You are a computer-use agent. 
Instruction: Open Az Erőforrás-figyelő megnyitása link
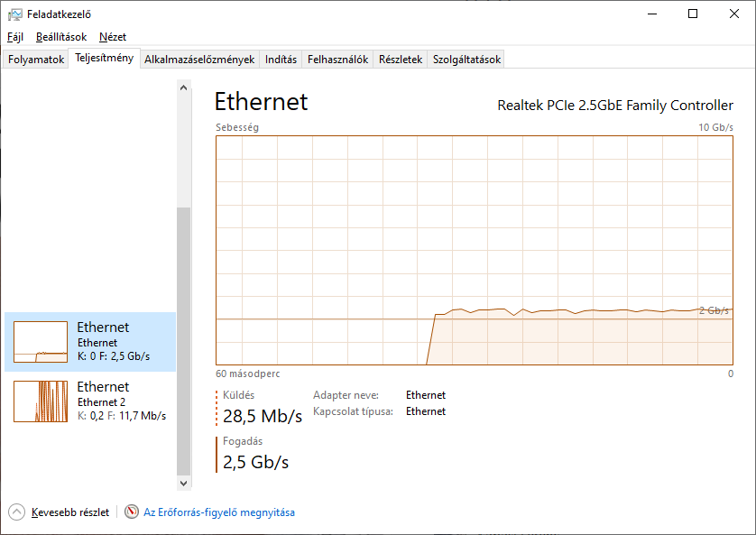pyautogui.click(x=219, y=512)
